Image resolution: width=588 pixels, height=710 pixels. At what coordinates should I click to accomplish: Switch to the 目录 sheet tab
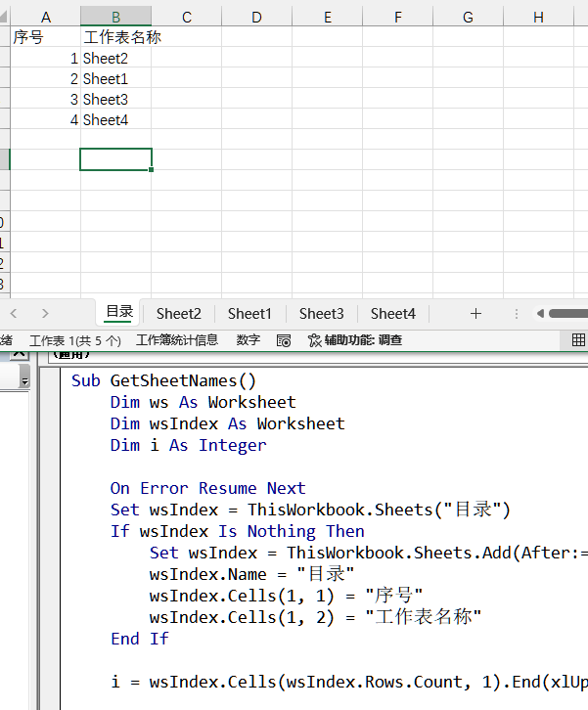tap(119, 313)
